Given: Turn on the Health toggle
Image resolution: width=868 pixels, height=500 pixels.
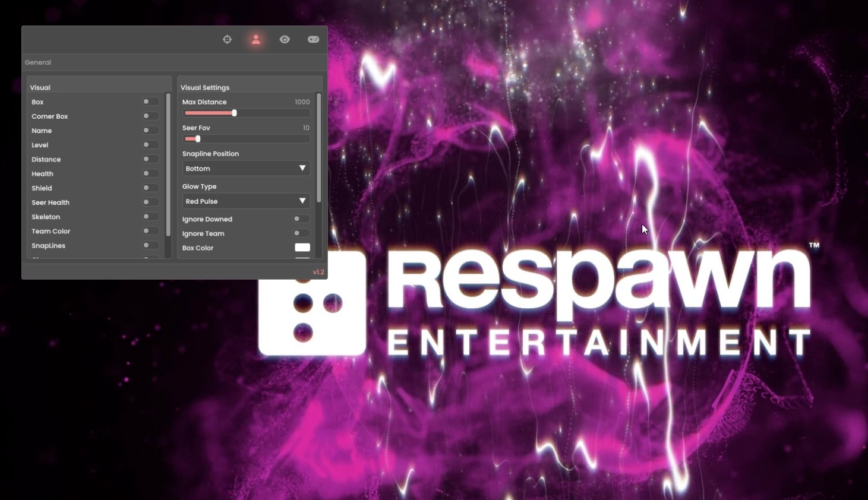Looking at the screenshot, I should [x=150, y=173].
